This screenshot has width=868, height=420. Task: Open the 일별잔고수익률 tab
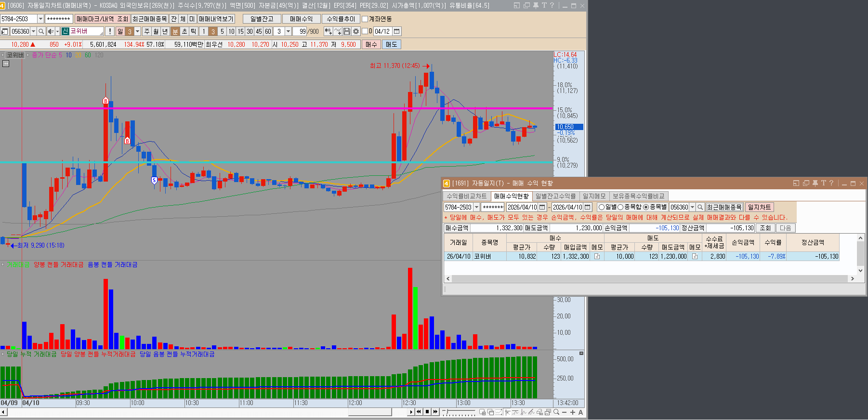pyautogui.click(x=555, y=196)
